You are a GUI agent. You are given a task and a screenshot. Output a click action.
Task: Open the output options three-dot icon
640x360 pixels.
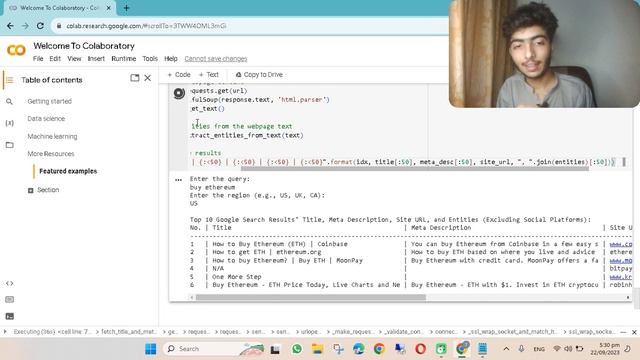[x=178, y=180]
